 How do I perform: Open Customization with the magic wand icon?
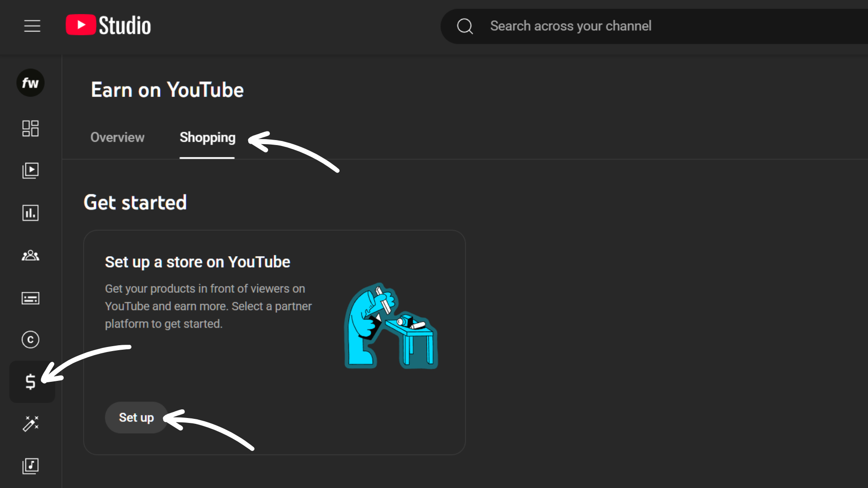pos(30,423)
